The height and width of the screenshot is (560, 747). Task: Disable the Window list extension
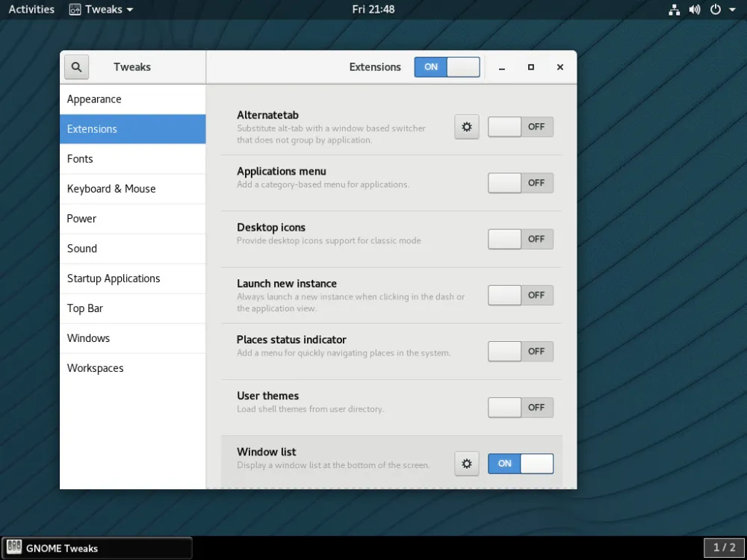coord(520,463)
